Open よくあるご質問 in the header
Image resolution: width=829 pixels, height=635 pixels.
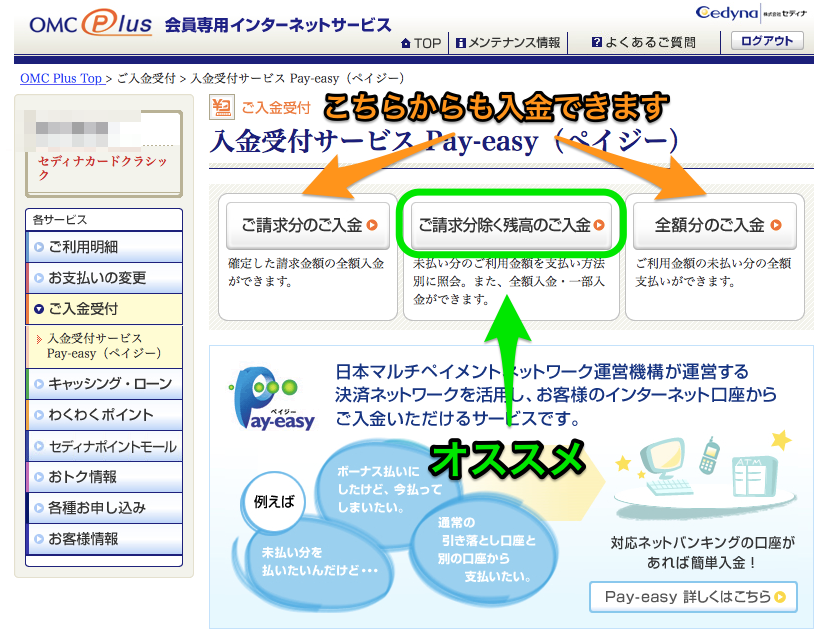(x=644, y=42)
